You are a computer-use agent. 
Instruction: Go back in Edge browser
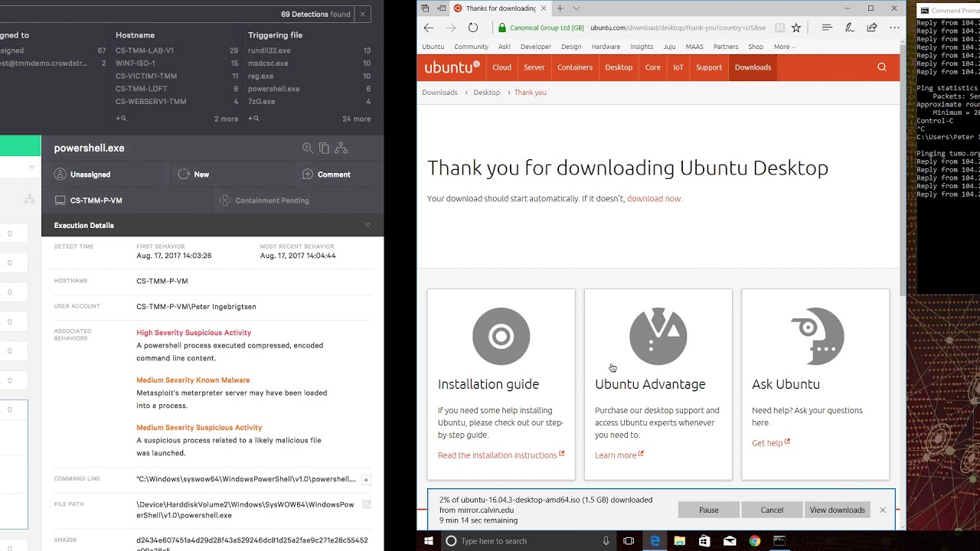point(429,28)
